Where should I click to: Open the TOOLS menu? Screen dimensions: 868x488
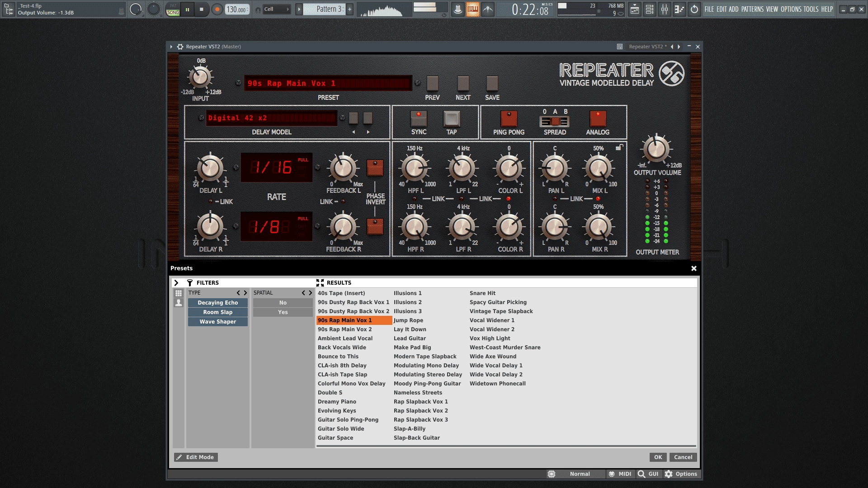click(x=811, y=9)
